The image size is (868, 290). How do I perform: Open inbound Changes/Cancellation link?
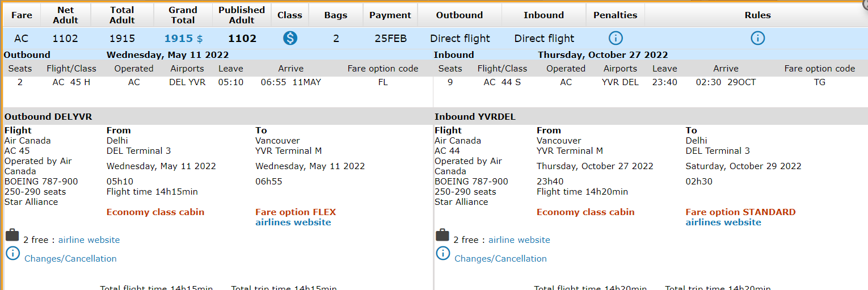[x=500, y=259]
